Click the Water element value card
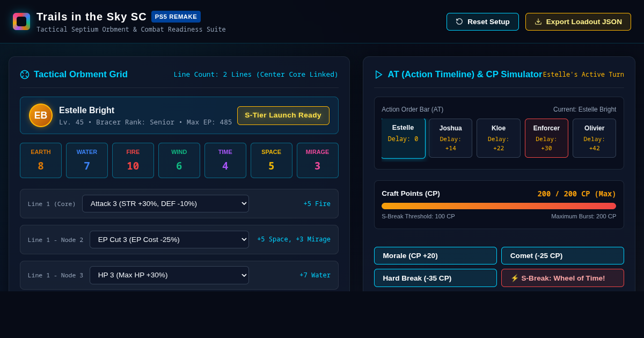This screenshot has width=644, height=338. [x=87, y=160]
